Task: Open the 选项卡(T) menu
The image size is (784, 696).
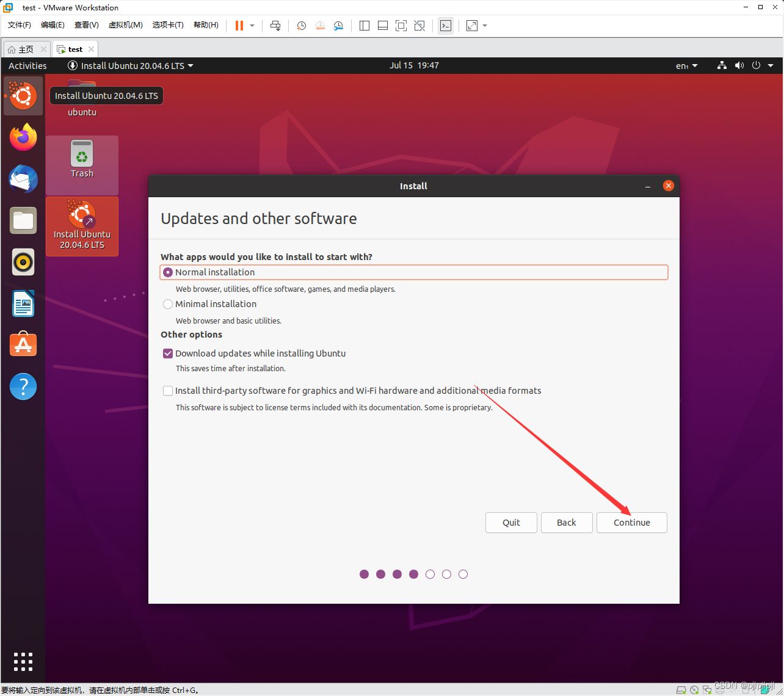Action: 168,25
